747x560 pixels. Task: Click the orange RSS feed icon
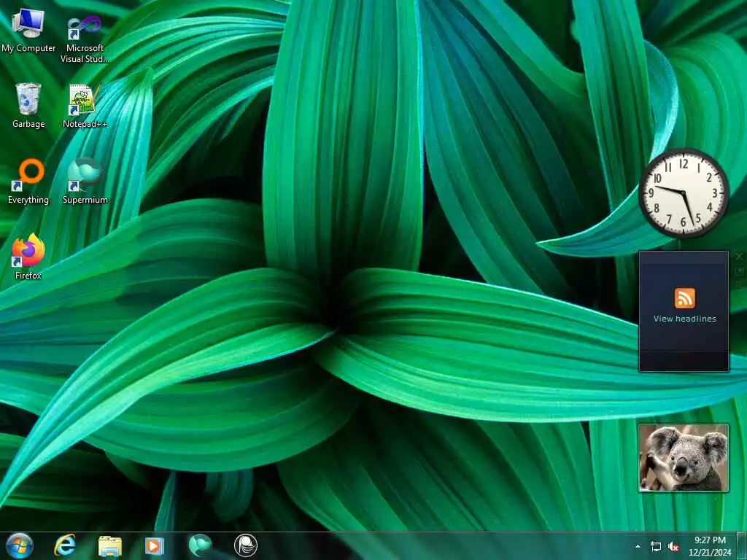pyautogui.click(x=684, y=298)
